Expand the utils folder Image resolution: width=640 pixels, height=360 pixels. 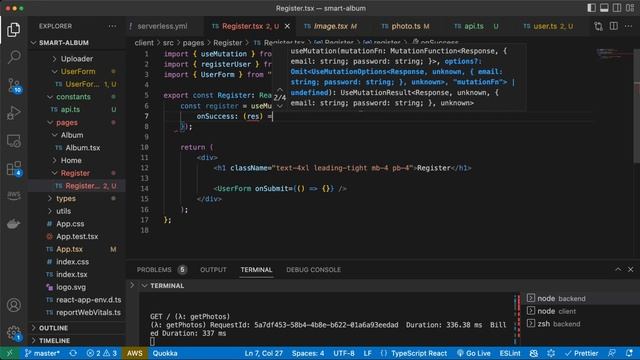63,211
